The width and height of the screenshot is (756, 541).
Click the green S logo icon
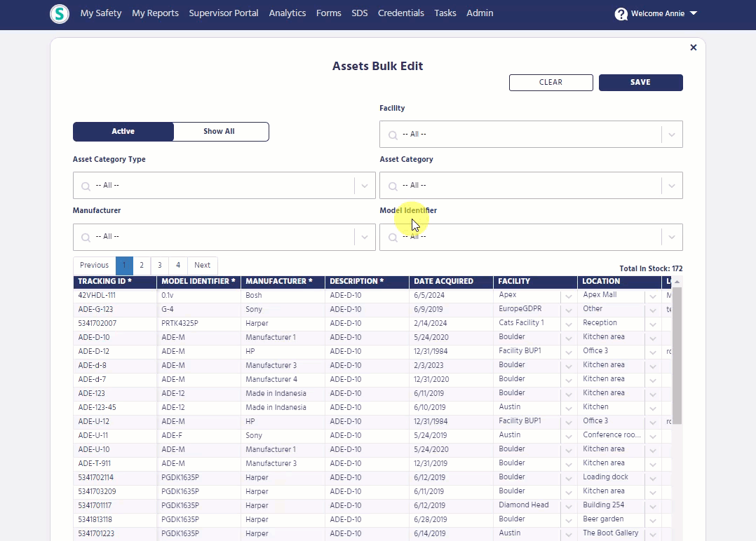pyautogui.click(x=60, y=13)
